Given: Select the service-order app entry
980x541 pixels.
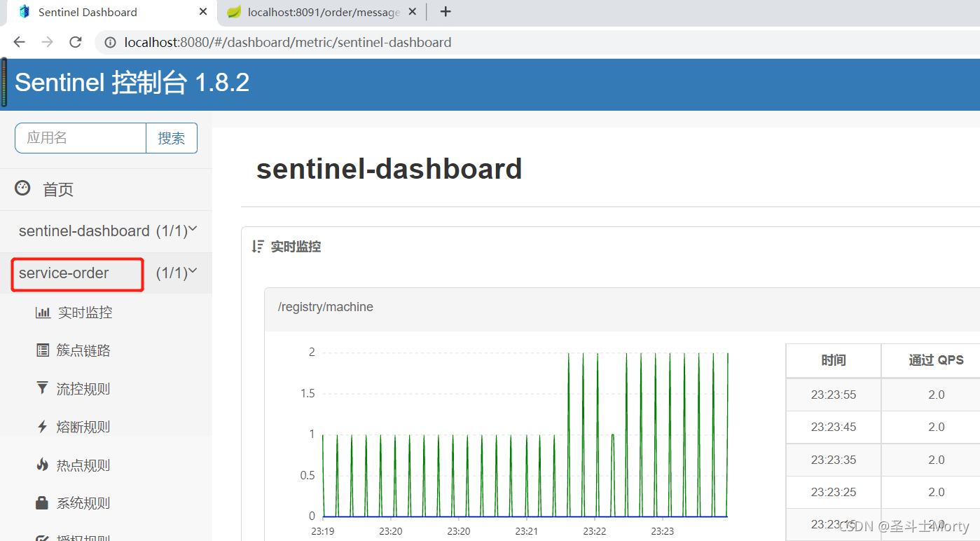Looking at the screenshot, I should click(x=64, y=273).
